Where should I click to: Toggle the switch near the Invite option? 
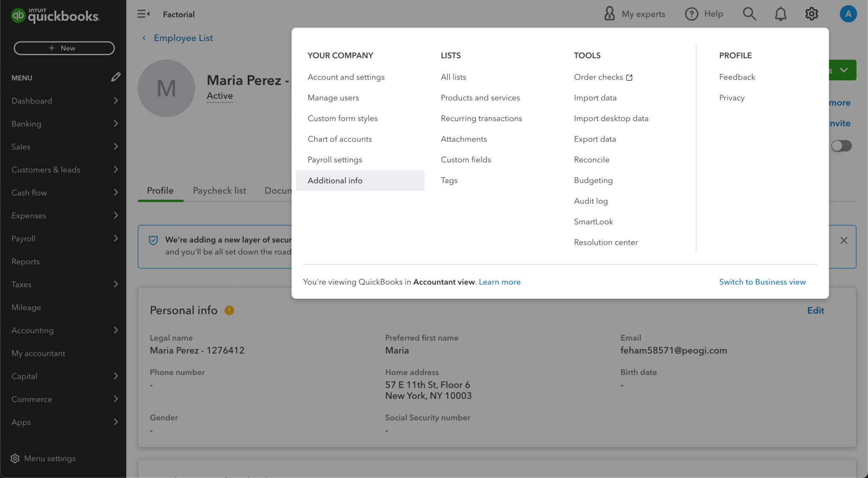[841, 146]
